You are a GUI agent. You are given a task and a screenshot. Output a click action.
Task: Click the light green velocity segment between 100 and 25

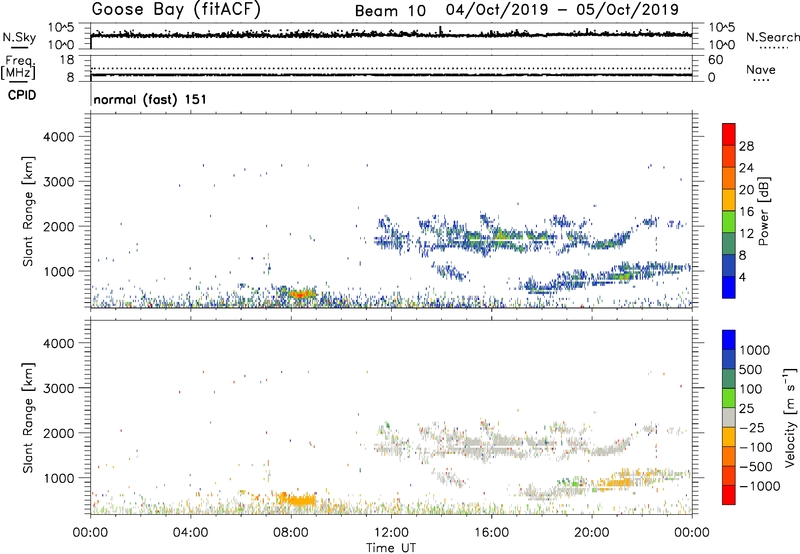point(729,398)
